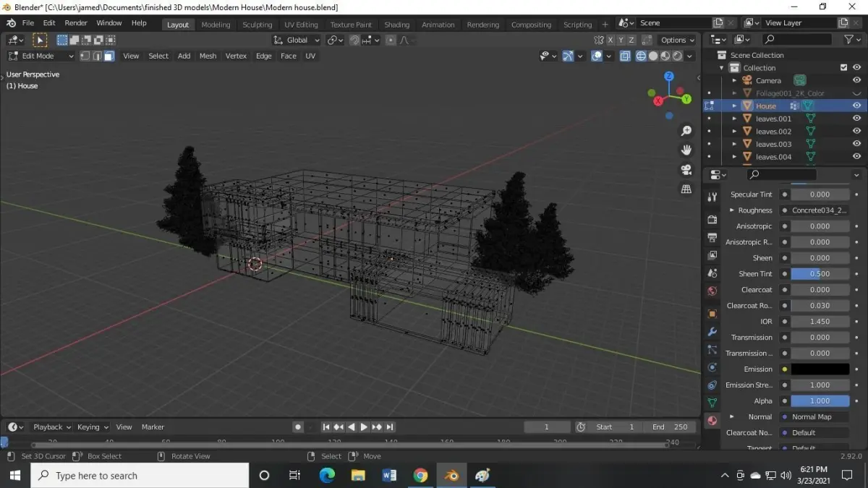Toggle proportional editing

pyautogui.click(x=391, y=40)
